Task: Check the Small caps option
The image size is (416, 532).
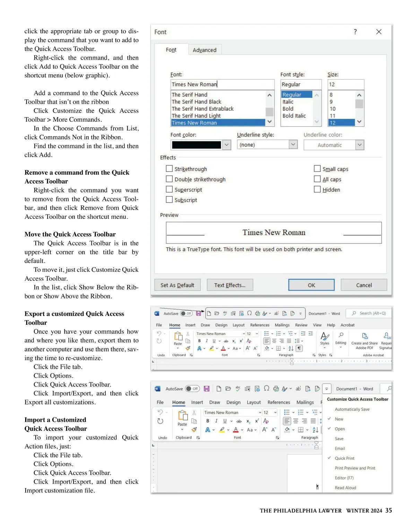Action: click(x=317, y=169)
